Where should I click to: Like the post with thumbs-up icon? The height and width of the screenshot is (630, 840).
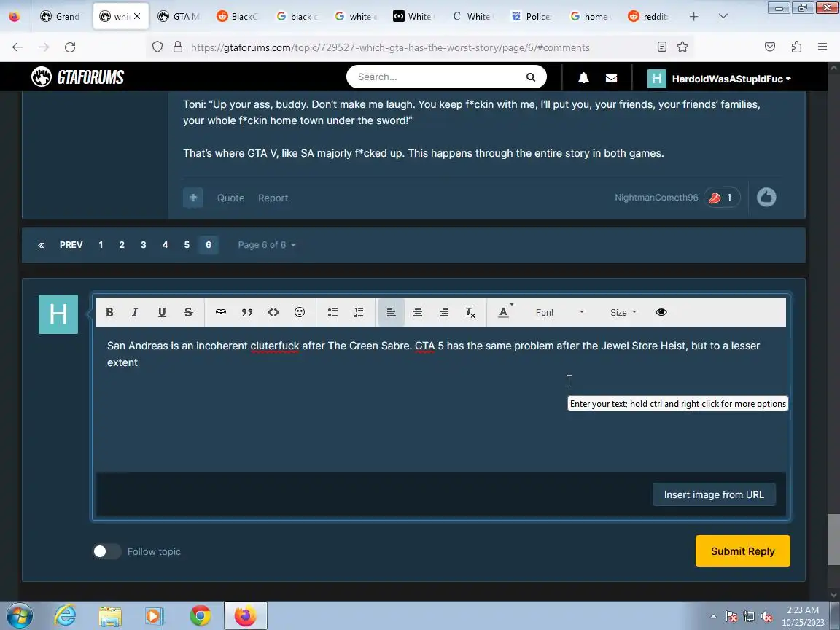click(766, 197)
